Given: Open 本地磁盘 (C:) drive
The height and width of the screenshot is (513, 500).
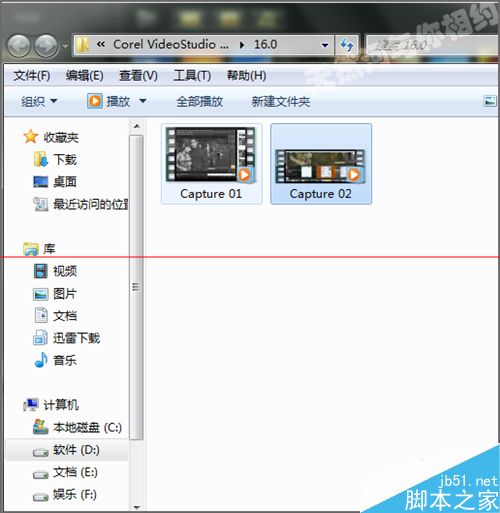Looking at the screenshot, I should pos(87,427).
